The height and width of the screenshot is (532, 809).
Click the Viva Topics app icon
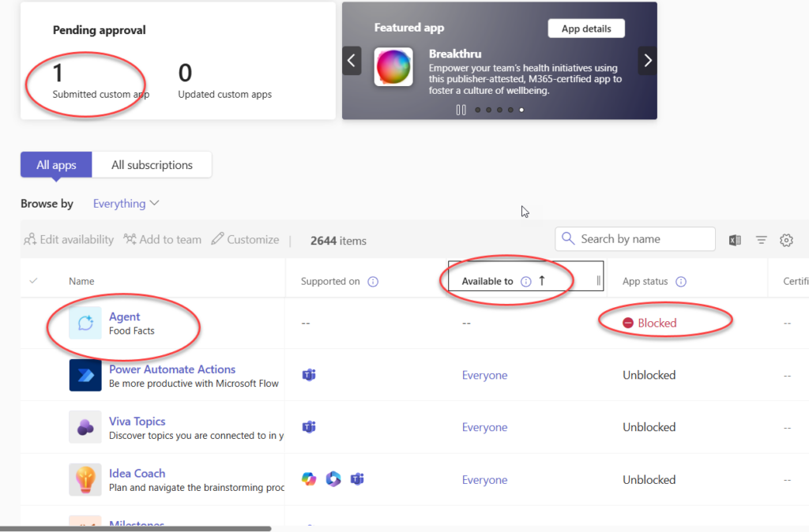85,427
